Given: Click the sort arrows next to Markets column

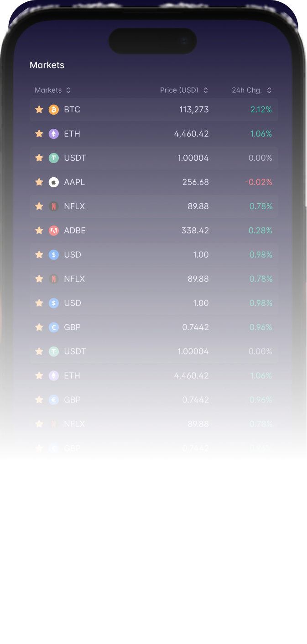Looking at the screenshot, I should tap(68, 90).
